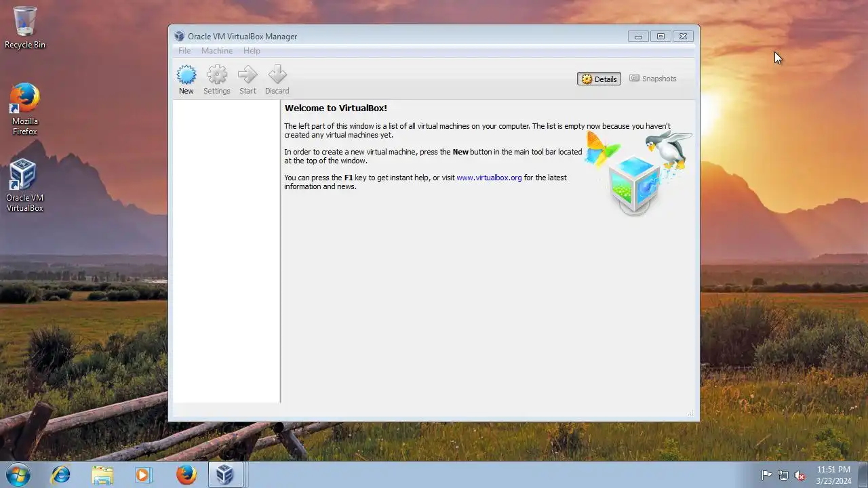Open Action Center flag tray icon

coord(767,475)
